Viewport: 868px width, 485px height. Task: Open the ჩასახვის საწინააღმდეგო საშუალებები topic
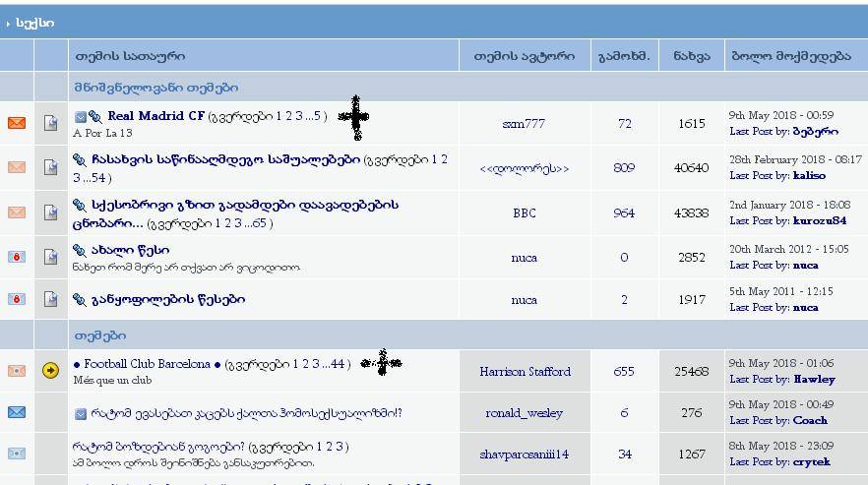coord(226,160)
